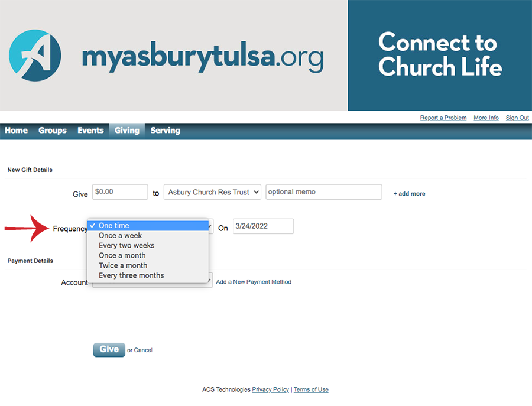The image size is (532, 406).
Task: Click the 'ACS Technologies' footer text
Action: tap(226, 389)
